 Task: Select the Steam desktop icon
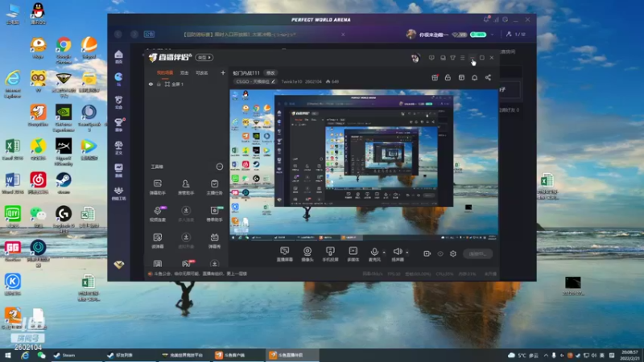pyautogui.click(x=64, y=183)
